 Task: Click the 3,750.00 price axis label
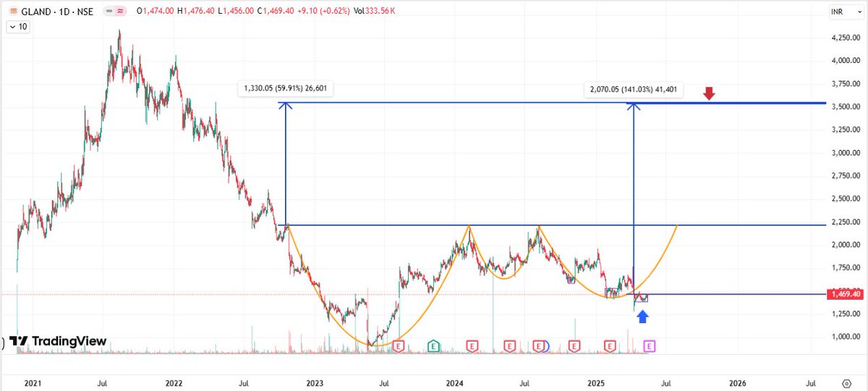tap(846, 84)
